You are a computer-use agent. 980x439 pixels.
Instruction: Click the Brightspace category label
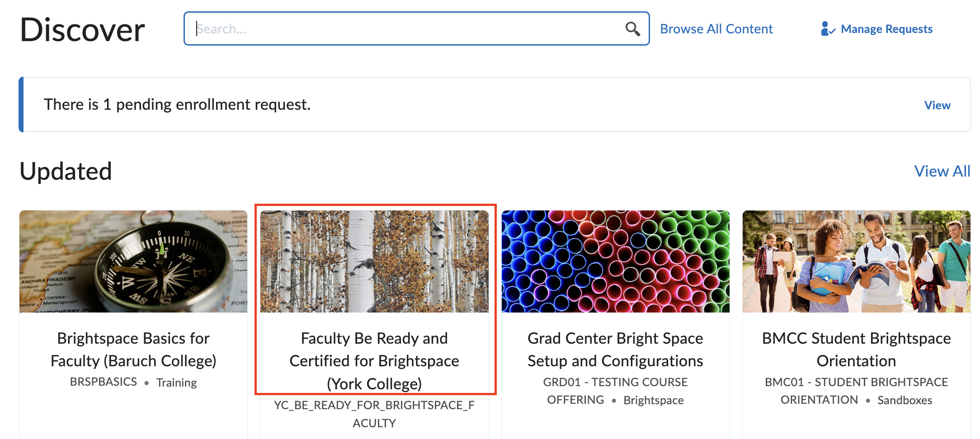click(x=654, y=400)
